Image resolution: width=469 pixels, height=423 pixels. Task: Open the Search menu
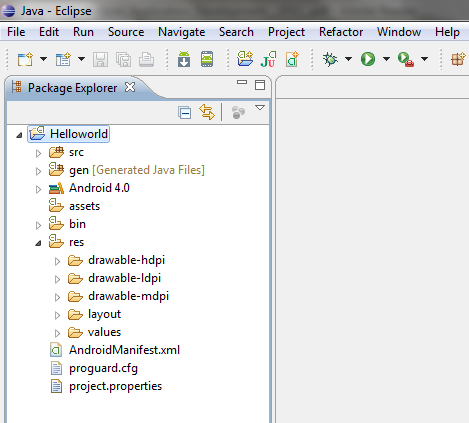[236, 32]
